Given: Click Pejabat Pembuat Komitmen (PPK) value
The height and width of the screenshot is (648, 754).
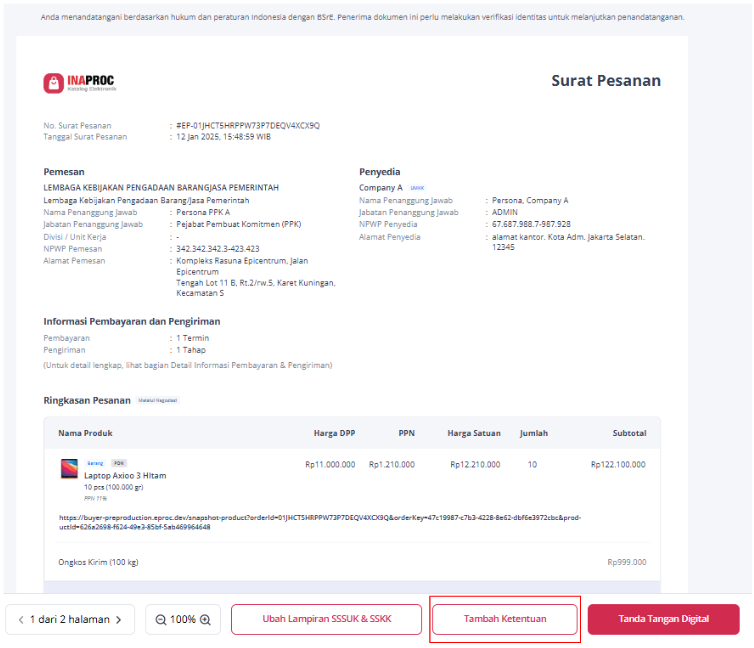Looking at the screenshot, I should [239, 224].
